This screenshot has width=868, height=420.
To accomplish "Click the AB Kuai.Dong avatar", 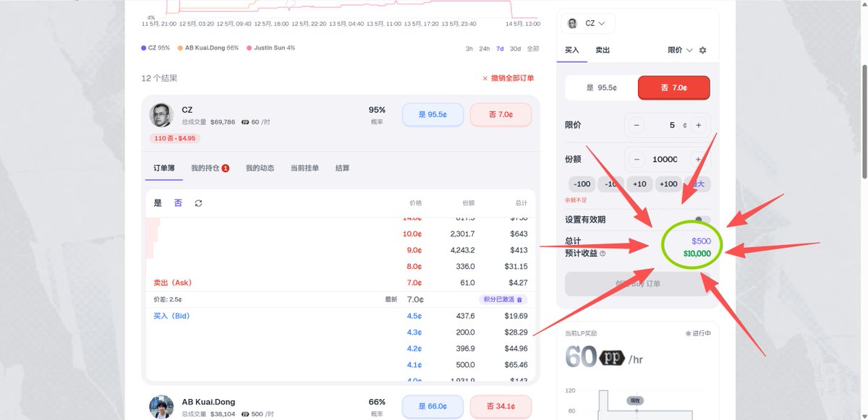I will (161, 407).
